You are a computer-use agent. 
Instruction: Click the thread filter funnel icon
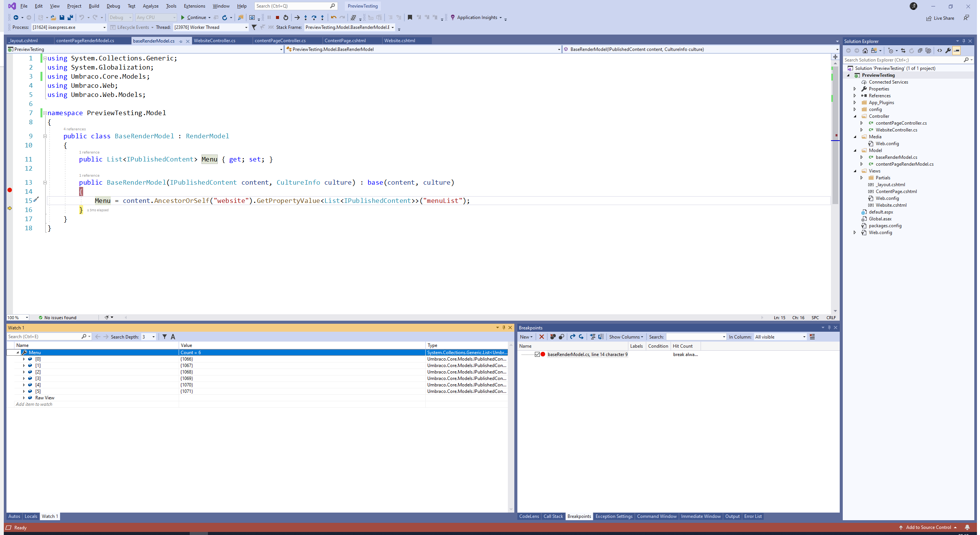point(254,27)
